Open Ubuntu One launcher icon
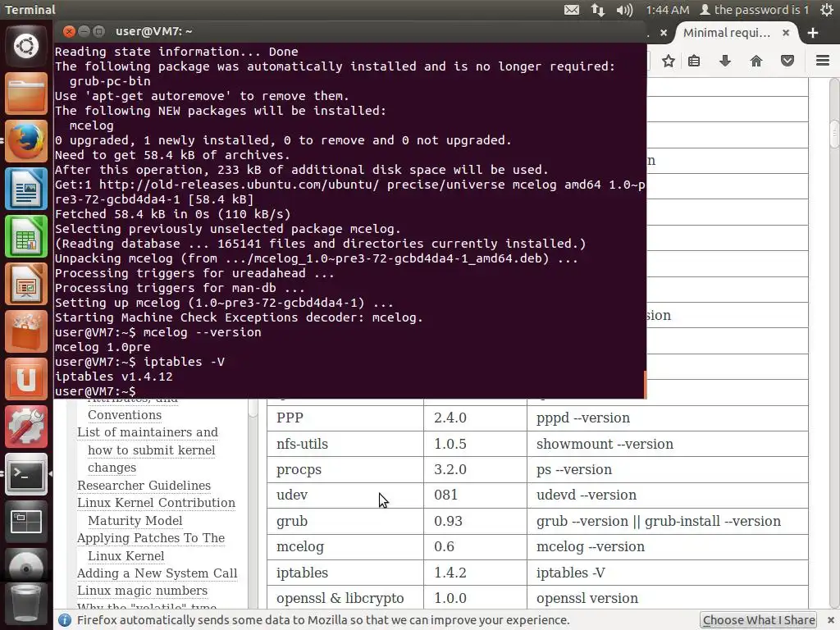 pos(26,379)
